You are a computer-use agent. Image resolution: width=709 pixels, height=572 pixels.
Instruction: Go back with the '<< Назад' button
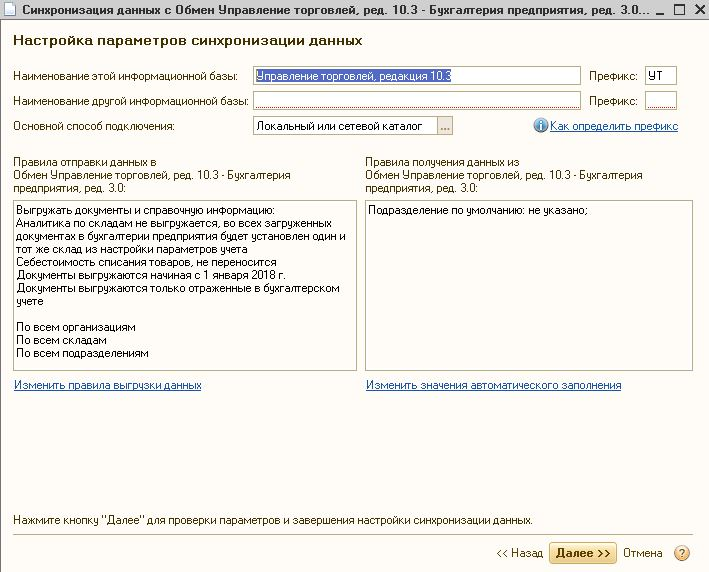pos(519,553)
